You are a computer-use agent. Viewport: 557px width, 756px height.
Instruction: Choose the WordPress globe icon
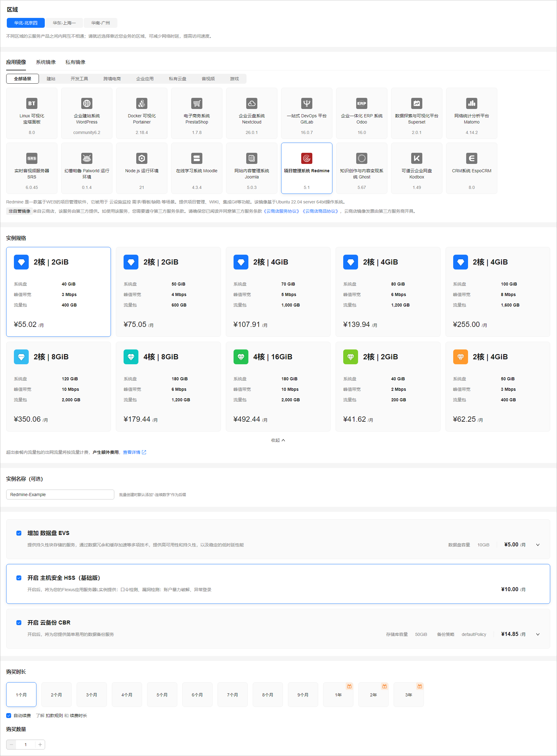point(87,103)
